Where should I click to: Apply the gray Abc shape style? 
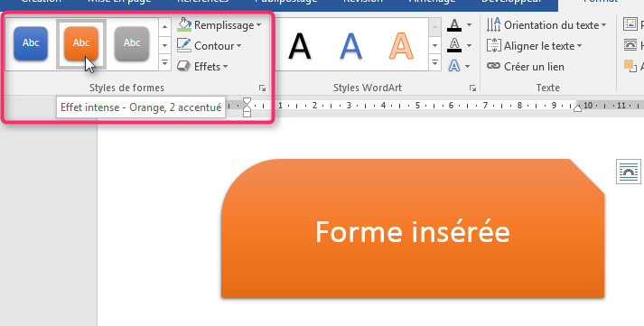click(132, 43)
